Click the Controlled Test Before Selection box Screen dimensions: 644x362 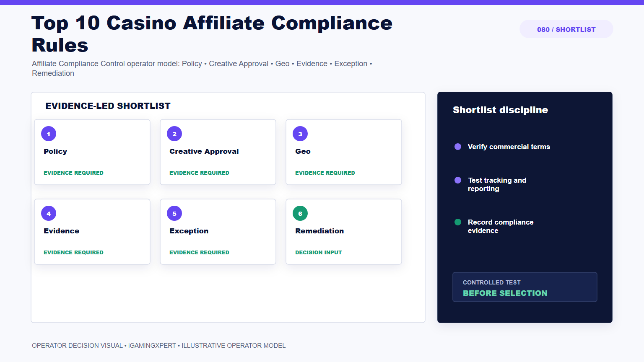click(525, 287)
